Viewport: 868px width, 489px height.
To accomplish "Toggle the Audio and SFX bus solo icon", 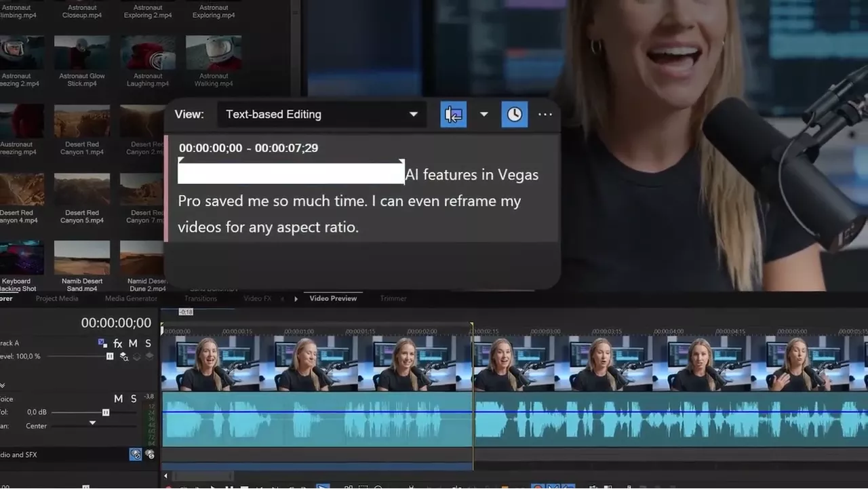I will 150,454.
